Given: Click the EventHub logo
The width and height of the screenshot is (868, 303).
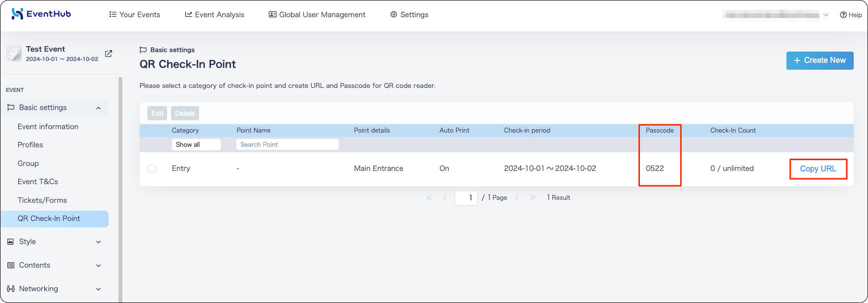Looking at the screenshot, I should [x=41, y=14].
